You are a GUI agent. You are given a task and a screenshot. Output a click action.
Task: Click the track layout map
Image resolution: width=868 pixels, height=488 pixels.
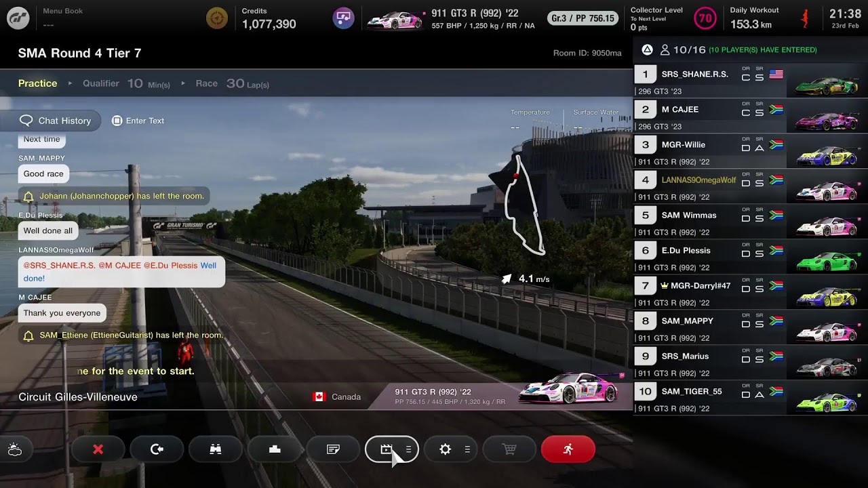(526, 205)
